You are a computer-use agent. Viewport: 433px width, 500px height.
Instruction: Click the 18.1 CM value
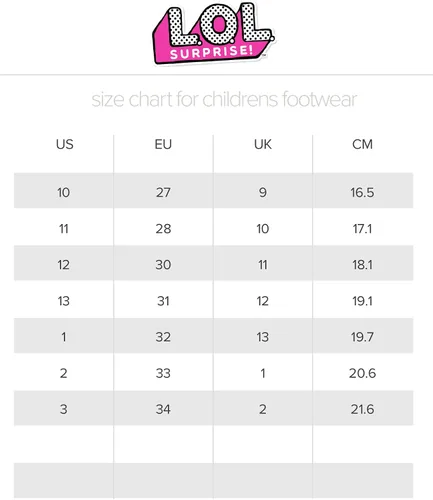click(x=362, y=265)
